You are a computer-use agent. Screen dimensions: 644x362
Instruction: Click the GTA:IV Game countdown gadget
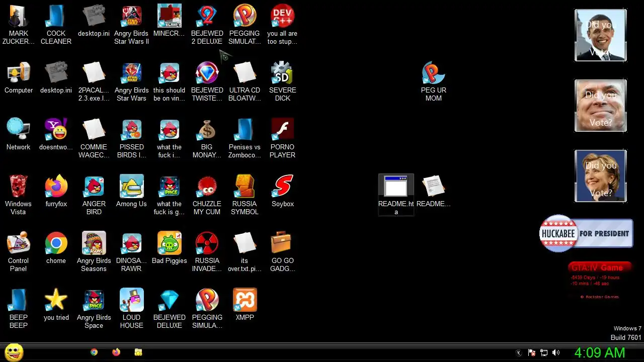point(600,281)
